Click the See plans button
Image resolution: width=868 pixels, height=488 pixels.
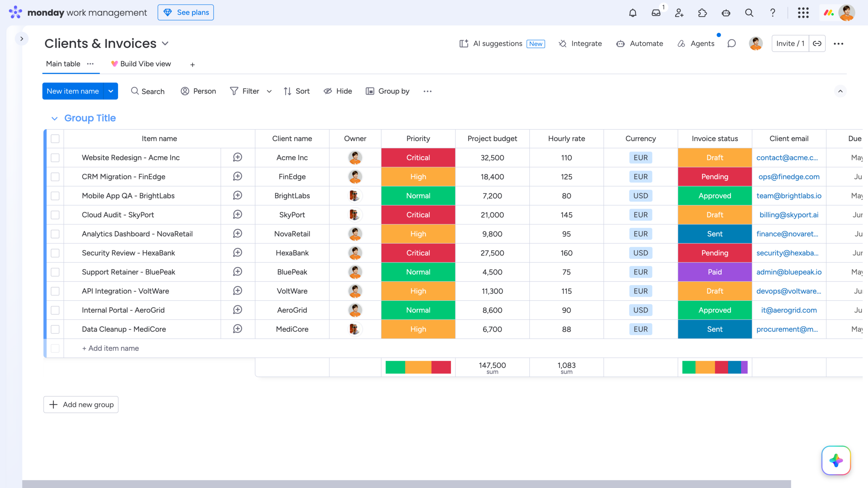coord(186,13)
